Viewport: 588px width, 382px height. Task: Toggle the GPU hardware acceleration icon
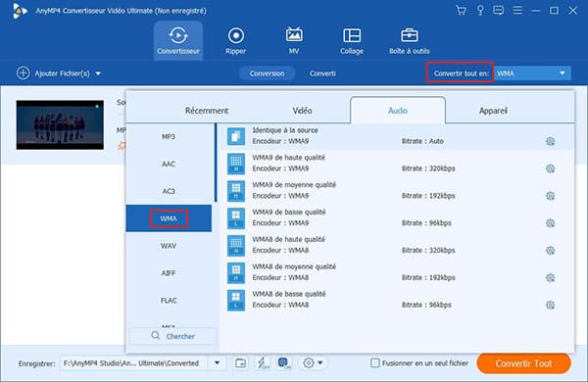coord(284,362)
